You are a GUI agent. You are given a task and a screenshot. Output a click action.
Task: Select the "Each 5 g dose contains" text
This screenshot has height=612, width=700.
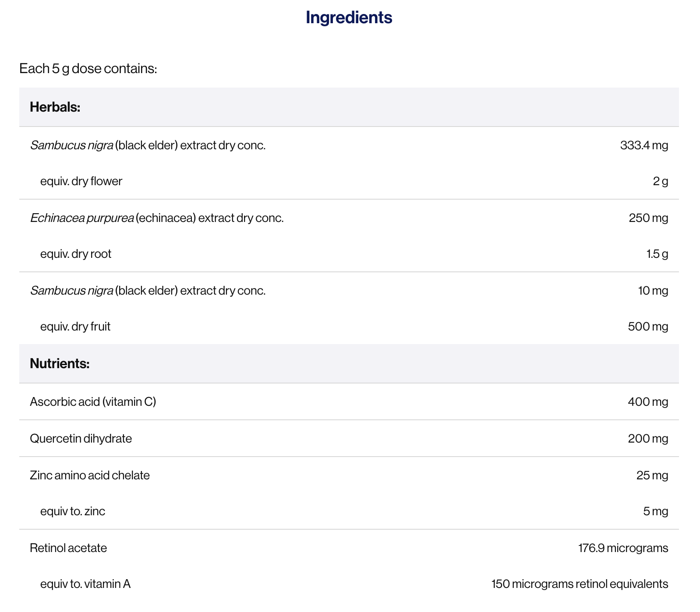[x=88, y=69]
